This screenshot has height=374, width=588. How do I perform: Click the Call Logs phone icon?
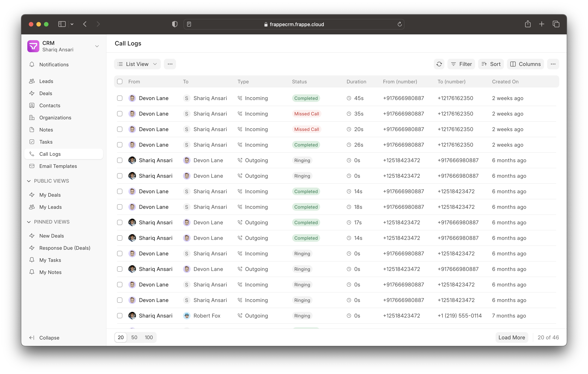(32, 154)
